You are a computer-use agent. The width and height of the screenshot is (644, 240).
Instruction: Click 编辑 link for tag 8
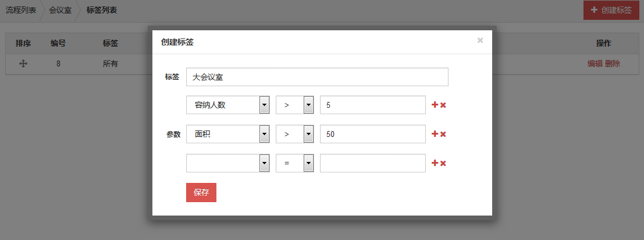[595, 63]
